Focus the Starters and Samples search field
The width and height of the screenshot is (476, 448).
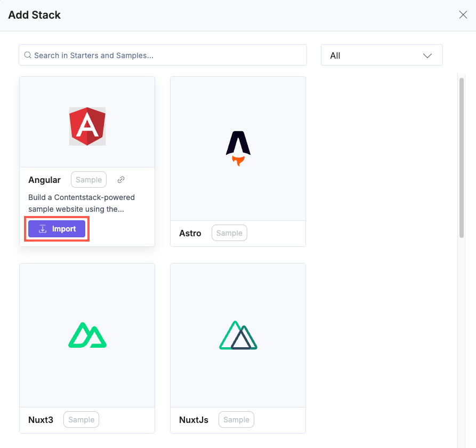(165, 55)
